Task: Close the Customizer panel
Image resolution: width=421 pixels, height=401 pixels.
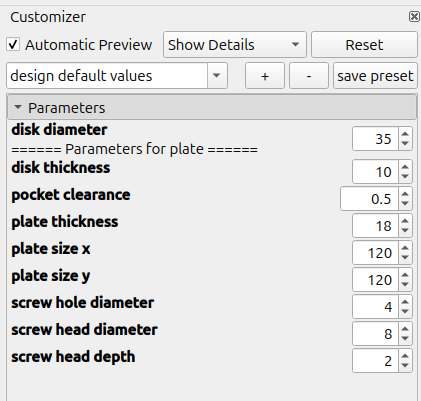Action: point(414,16)
